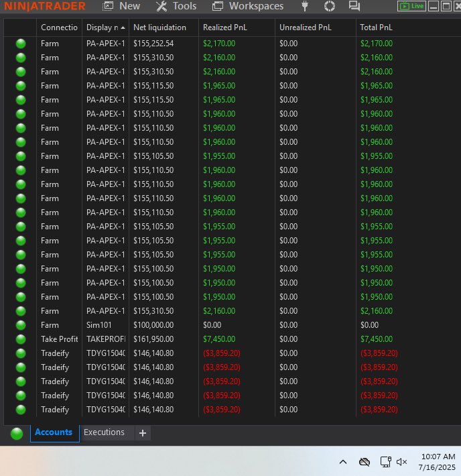Click the Take Profit row status dot
The height and width of the screenshot is (476, 461).
(x=21, y=339)
